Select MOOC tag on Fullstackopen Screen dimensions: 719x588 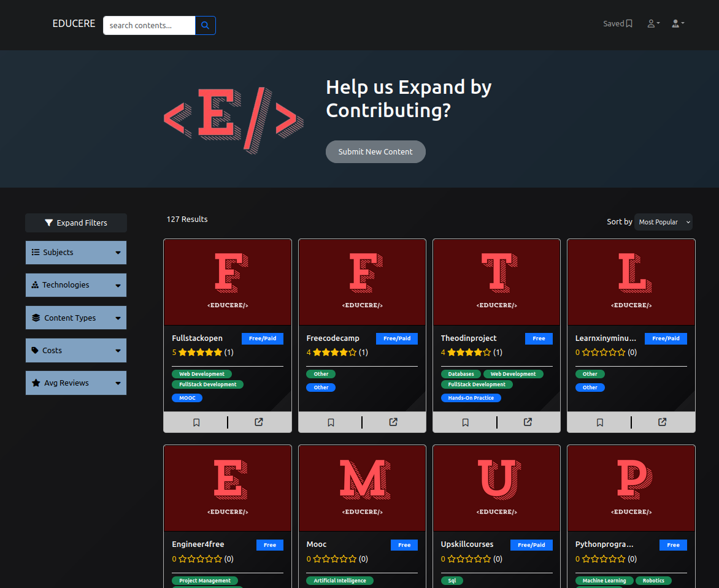coord(187,398)
